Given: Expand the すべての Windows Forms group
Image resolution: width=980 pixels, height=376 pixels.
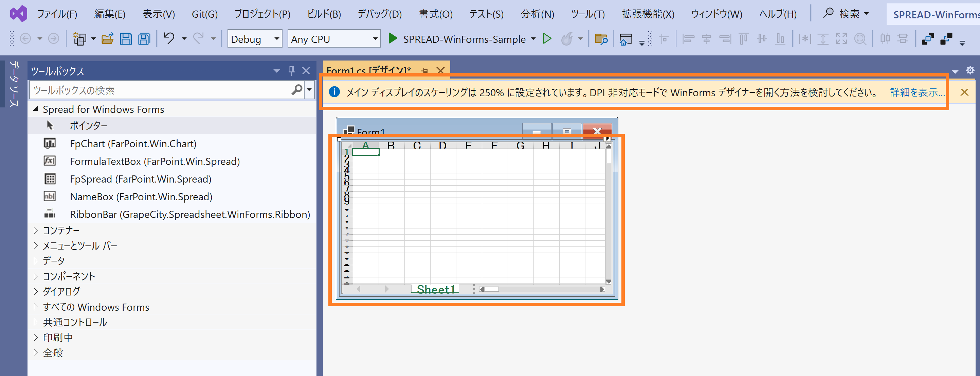Looking at the screenshot, I should [35, 307].
